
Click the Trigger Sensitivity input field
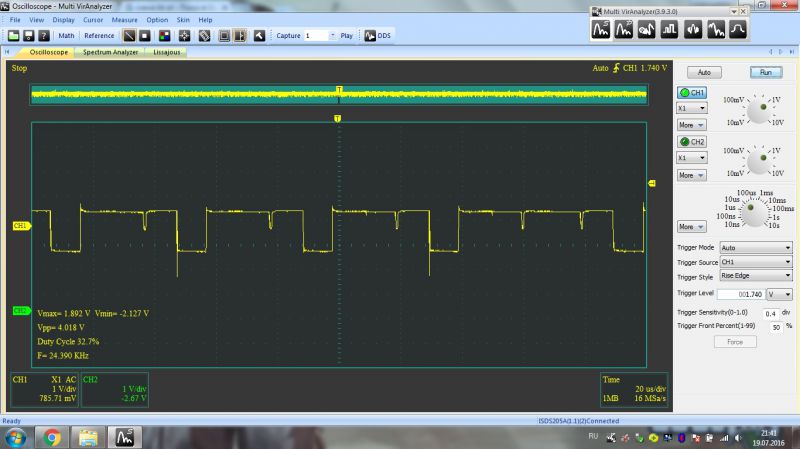pyautogui.click(x=771, y=313)
